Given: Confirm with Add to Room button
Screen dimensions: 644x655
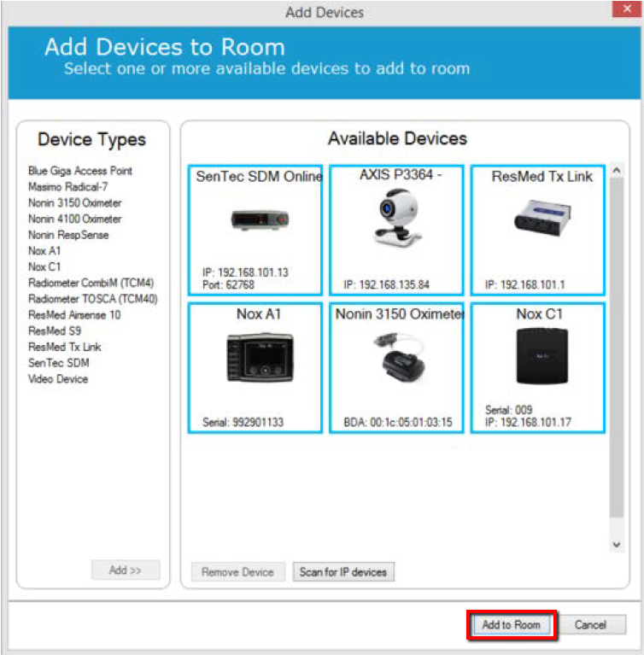Looking at the screenshot, I should pos(512,625).
